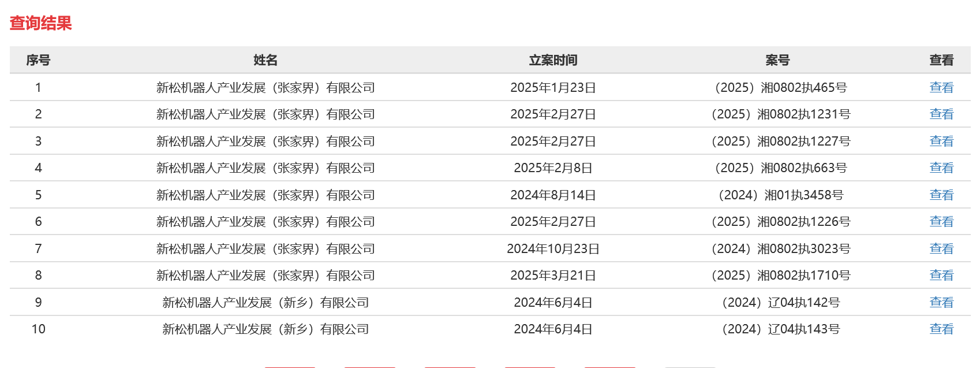Open 查看 link for case 湘0802执1710号
This screenshot has height=368, width=980.
(941, 275)
